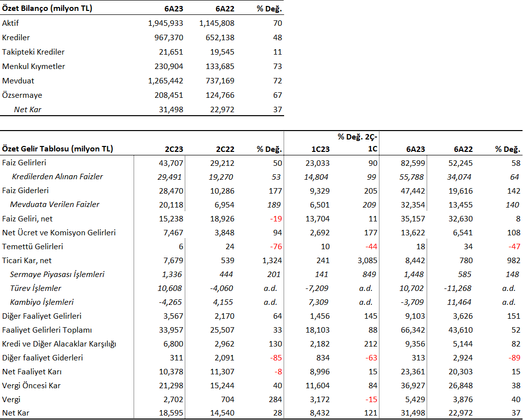The width and height of the screenshot is (523, 420).
Task: Select the 'Menkul Kıymetler' row label
Action: point(33,67)
